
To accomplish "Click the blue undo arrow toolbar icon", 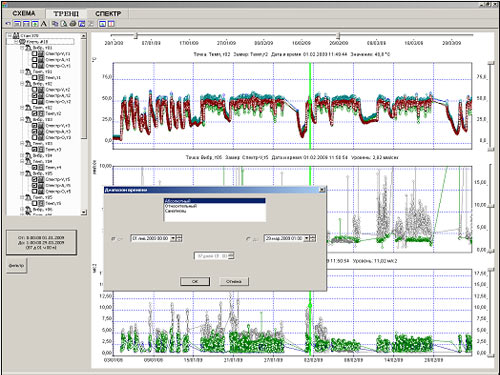I will point(8,24).
